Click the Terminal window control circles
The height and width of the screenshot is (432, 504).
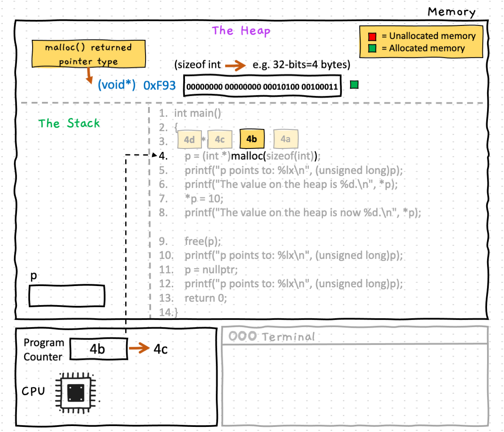coord(243,336)
